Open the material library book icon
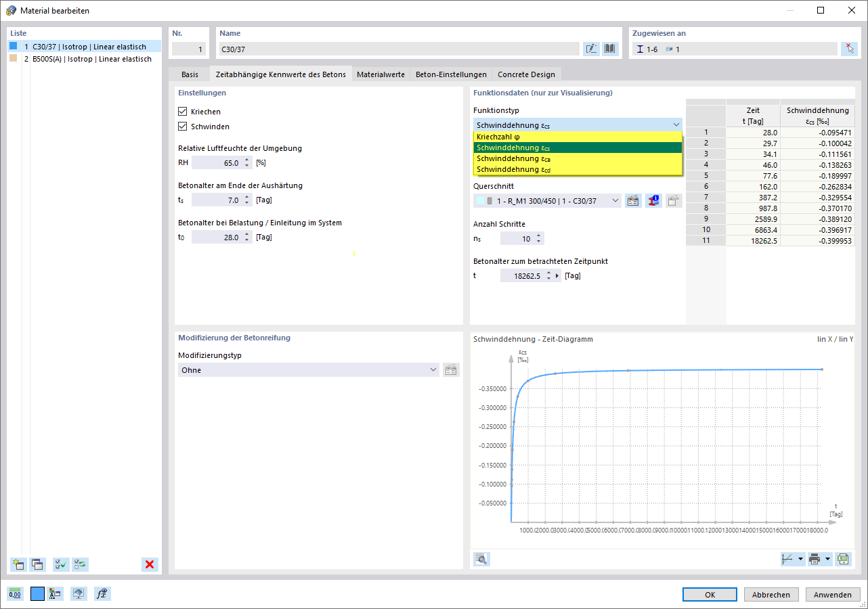The width and height of the screenshot is (868, 609). pyautogui.click(x=611, y=49)
